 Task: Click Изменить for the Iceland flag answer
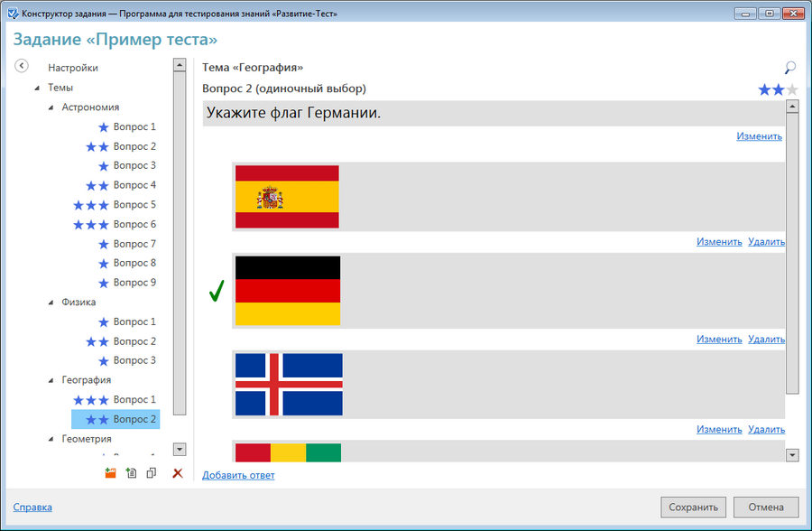(719, 429)
